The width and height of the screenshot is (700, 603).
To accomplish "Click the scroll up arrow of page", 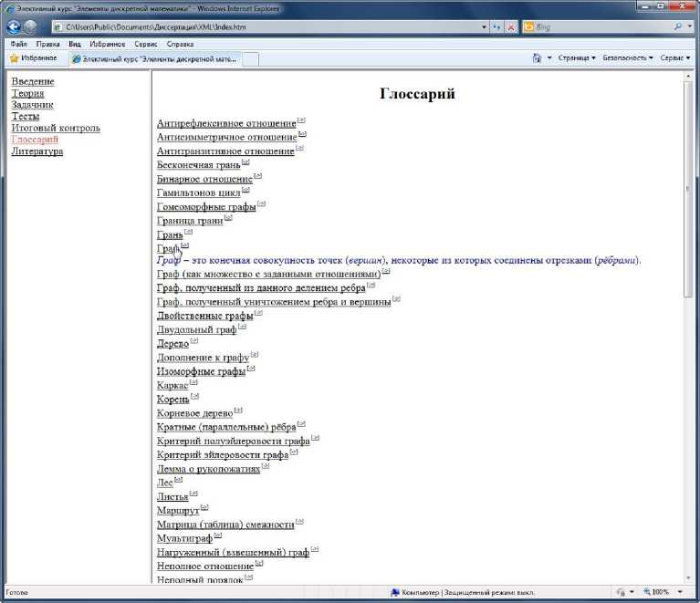I will coord(688,77).
